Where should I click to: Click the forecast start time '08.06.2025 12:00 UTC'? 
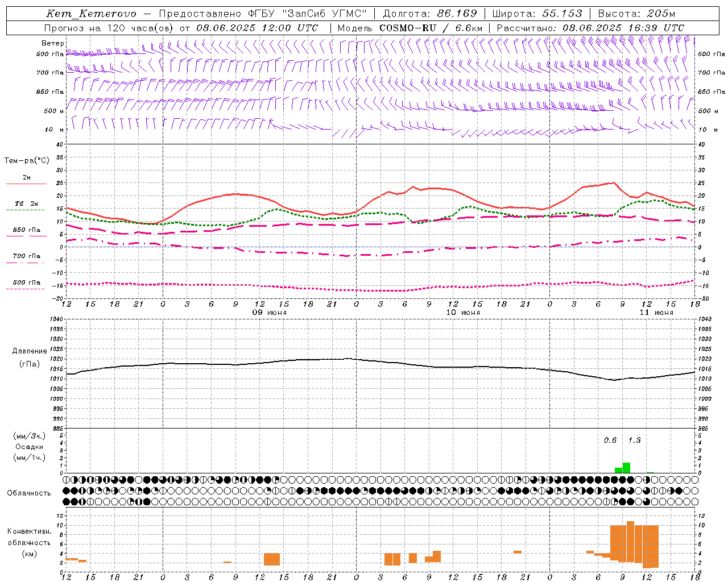[x=257, y=28]
